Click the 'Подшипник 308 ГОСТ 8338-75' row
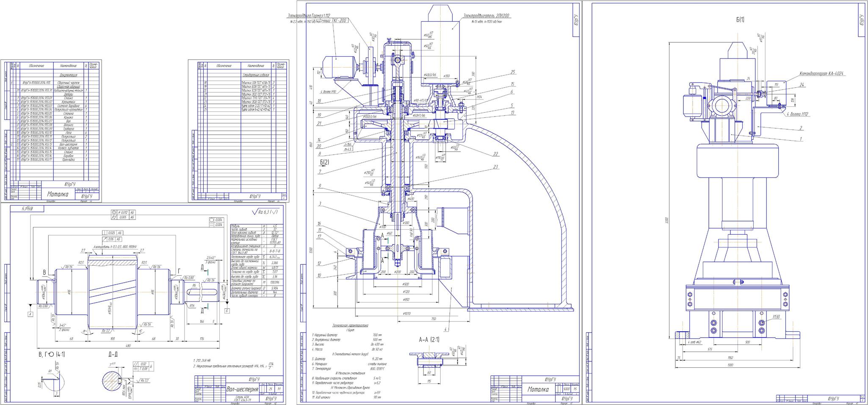This screenshot has width=868, height=405. [243, 83]
